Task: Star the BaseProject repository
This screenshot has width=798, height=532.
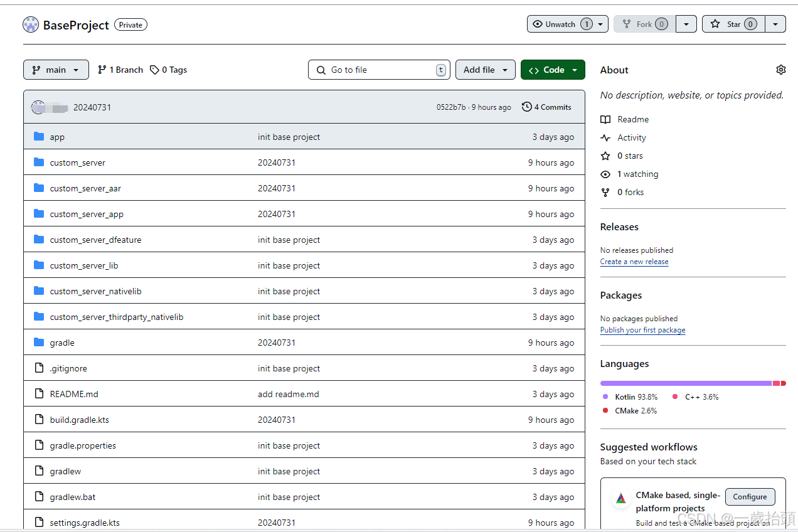Action: tap(734, 24)
